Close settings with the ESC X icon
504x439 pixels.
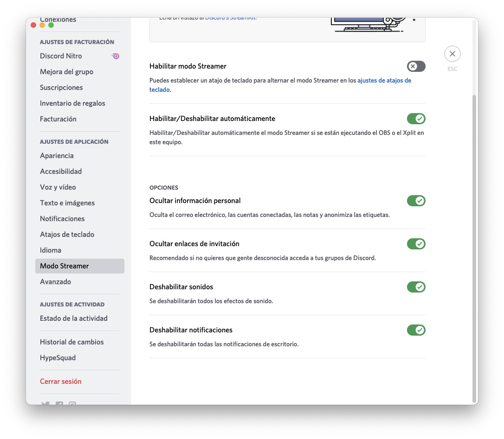tap(452, 54)
